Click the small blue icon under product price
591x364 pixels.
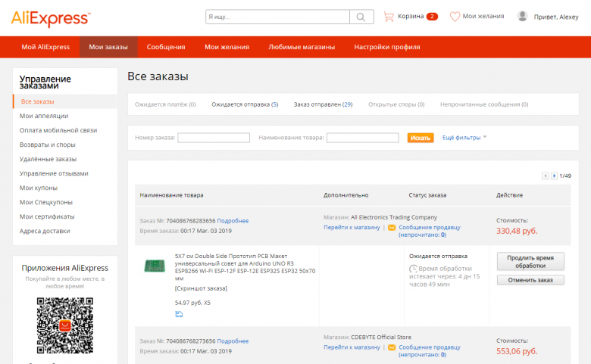tap(178, 314)
